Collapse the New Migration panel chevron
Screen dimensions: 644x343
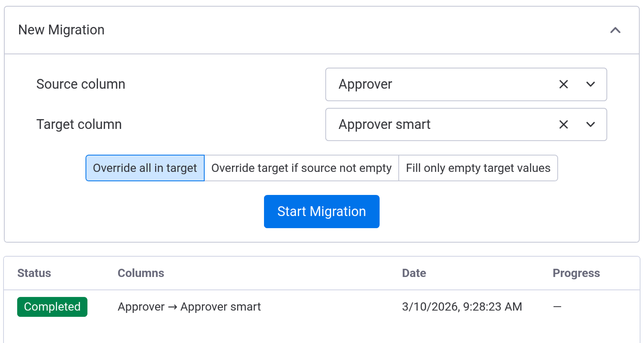click(x=615, y=30)
